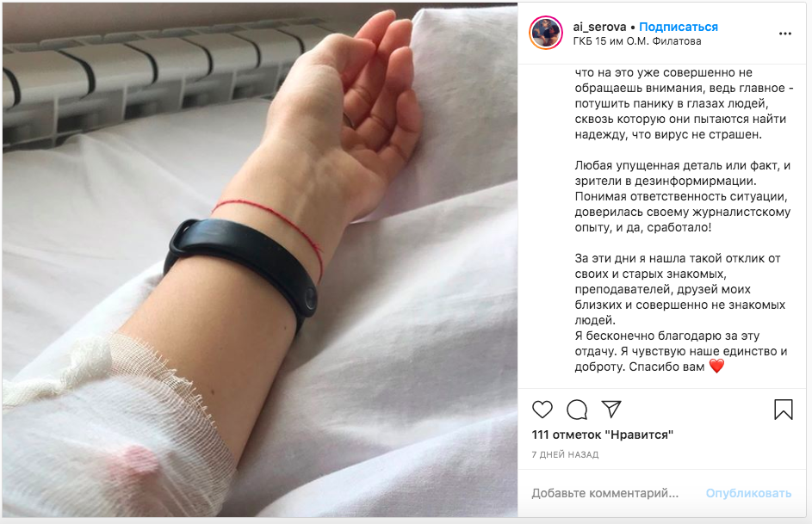Follow the account via Подписаться
Viewport: 812px width, 524px height.
(679, 27)
